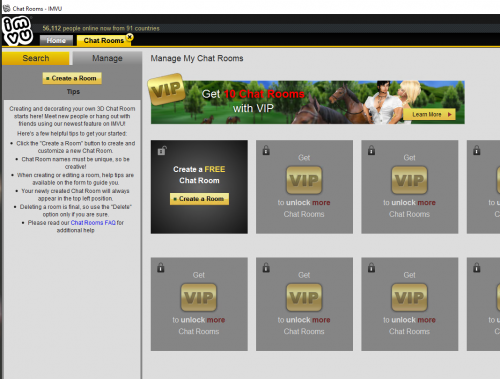The height and width of the screenshot is (379, 500).
Task: Click Create a Room in sidebar
Action: point(72,78)
